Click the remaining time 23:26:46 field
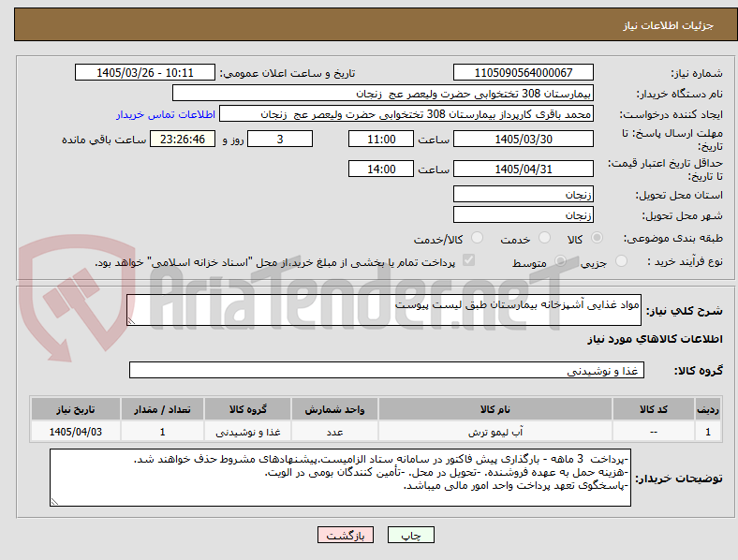 pos(183,140)
